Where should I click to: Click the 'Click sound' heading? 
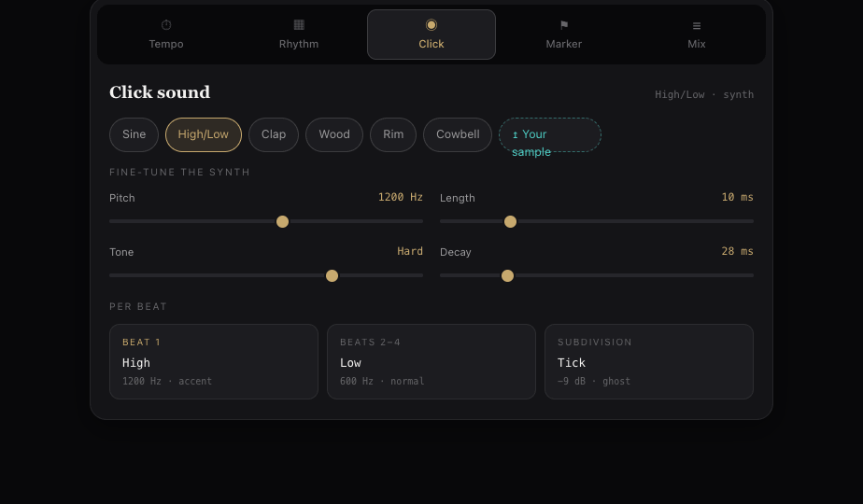click(160, 91)
